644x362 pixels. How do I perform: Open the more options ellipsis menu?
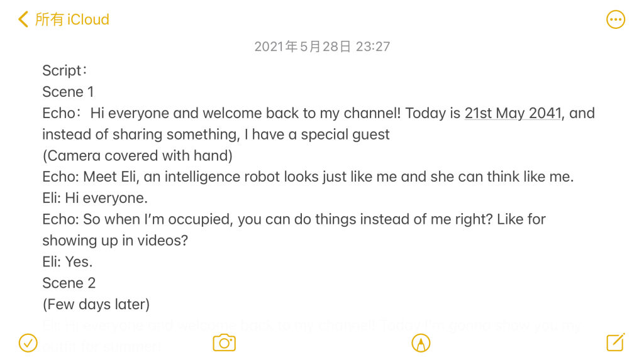click(x=616, y=19)
